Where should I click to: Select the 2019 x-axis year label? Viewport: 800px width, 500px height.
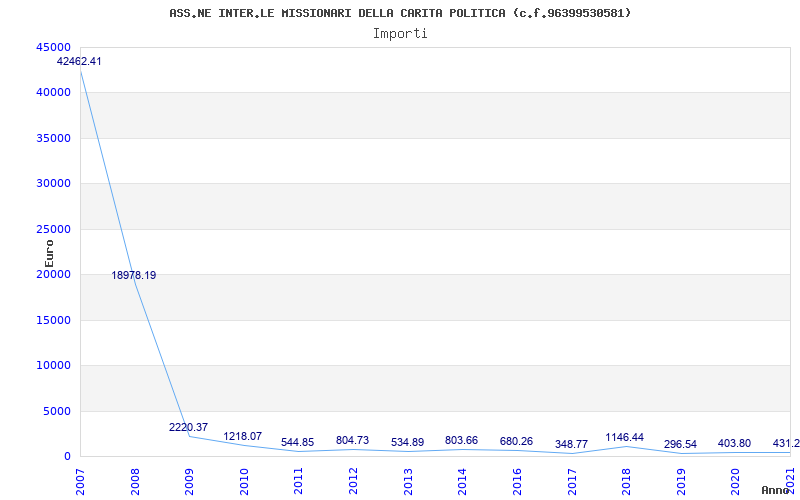click(x=681, y=481)
